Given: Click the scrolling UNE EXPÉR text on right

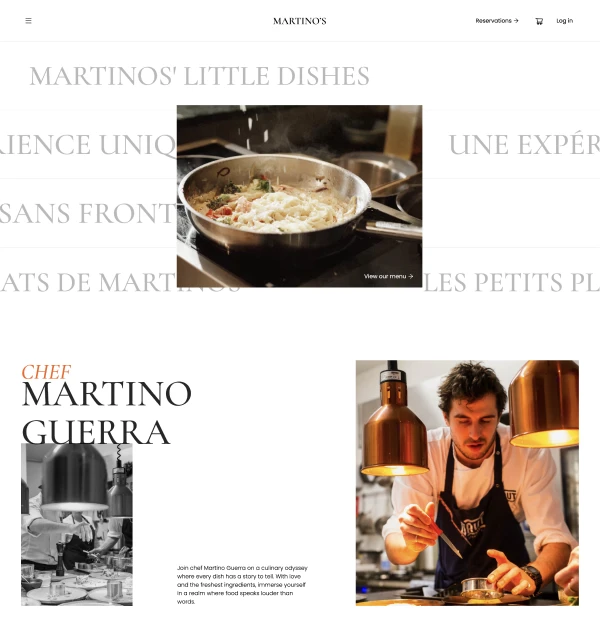Looking at the screenshot, I should click(524, 145).
